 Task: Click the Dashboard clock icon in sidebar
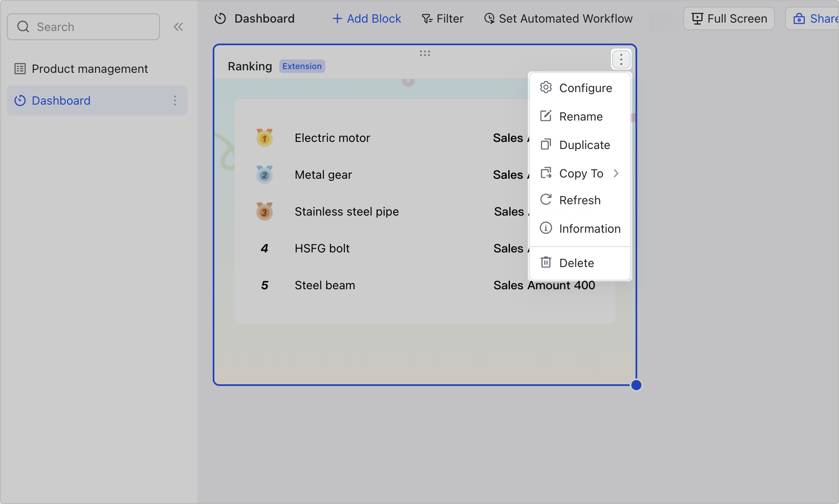click(20, 100)
